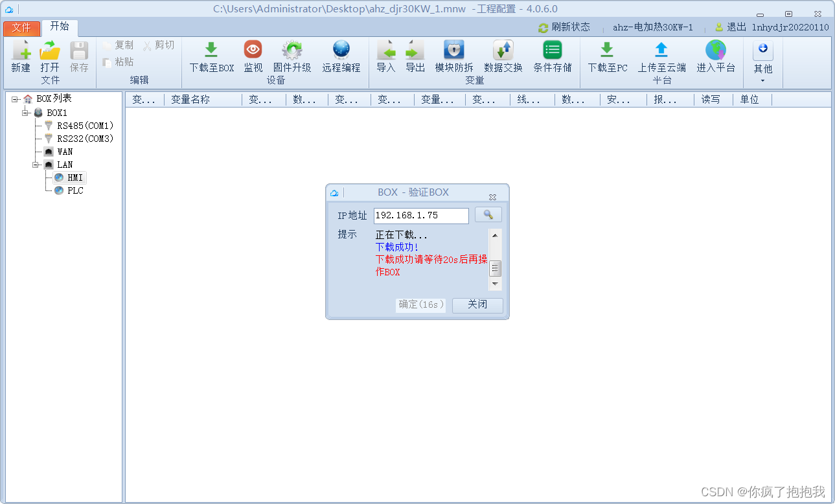Click the search magnifier button beside IP address
Image resolution: width=835 pixels, height=504 pixels.
(x=488, y=214)
